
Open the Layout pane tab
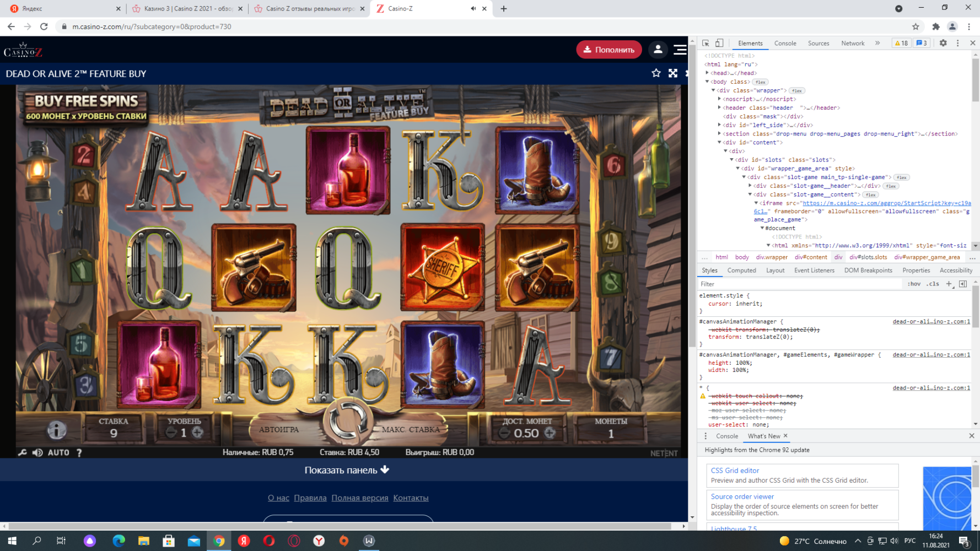[x=775, y=271]
